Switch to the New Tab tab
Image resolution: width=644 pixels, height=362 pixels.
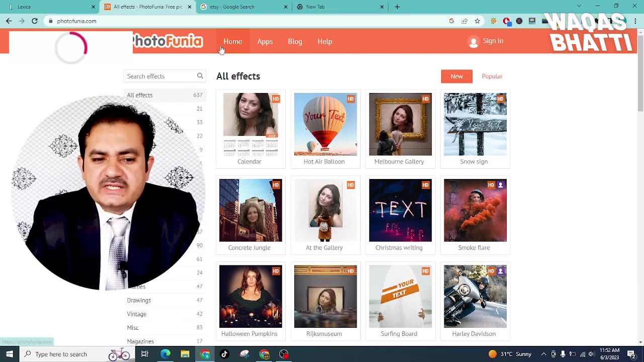pyautogui.click(x=340, y=7)
